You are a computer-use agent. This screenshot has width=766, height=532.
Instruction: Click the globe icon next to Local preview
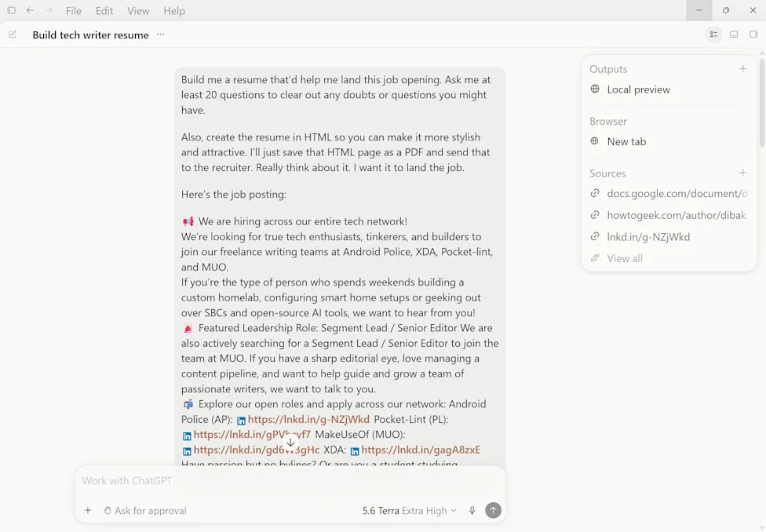pyautogui.click(x=595, y=89)
